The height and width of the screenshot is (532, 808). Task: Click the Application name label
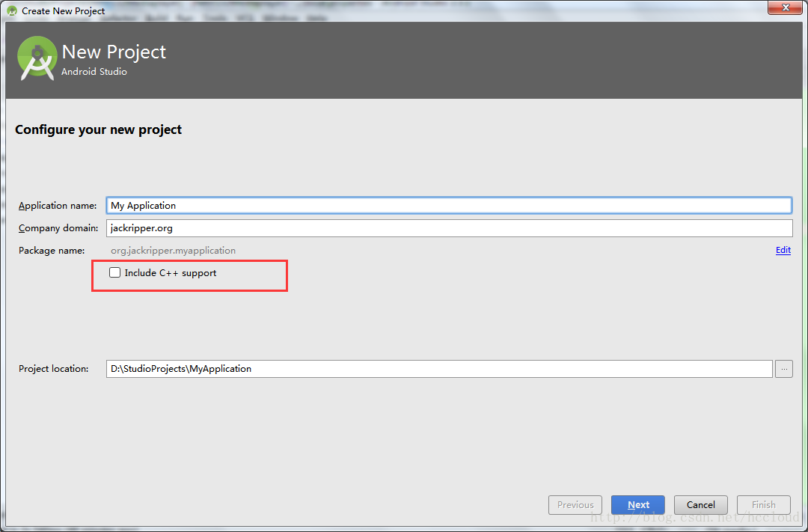(58, 206)
